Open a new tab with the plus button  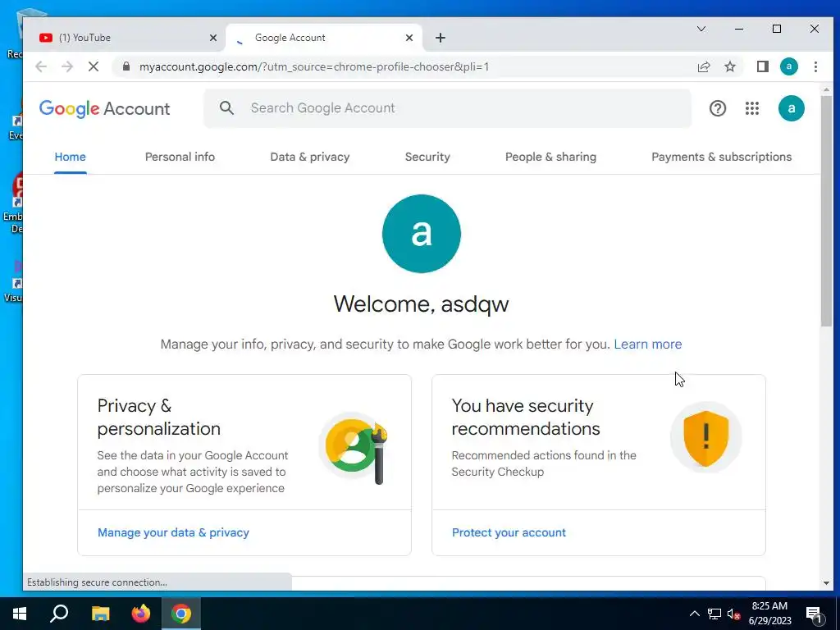441,38
